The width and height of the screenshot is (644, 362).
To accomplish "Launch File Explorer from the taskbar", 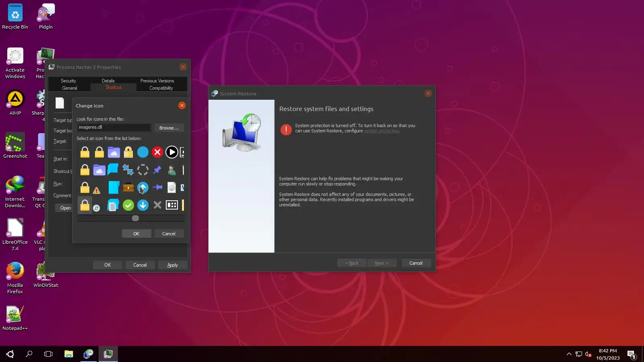I will click(x=69, y=354).
